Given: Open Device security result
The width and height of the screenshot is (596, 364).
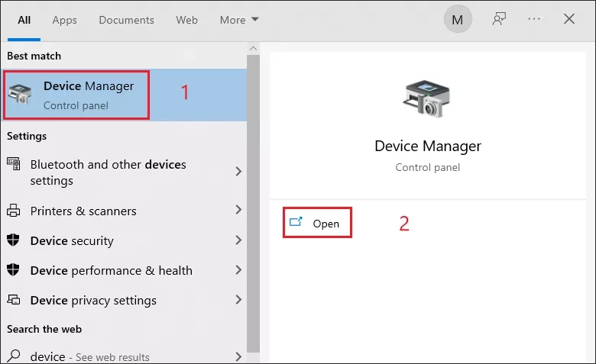Looking at the screenshot, I should pos(124,240).
